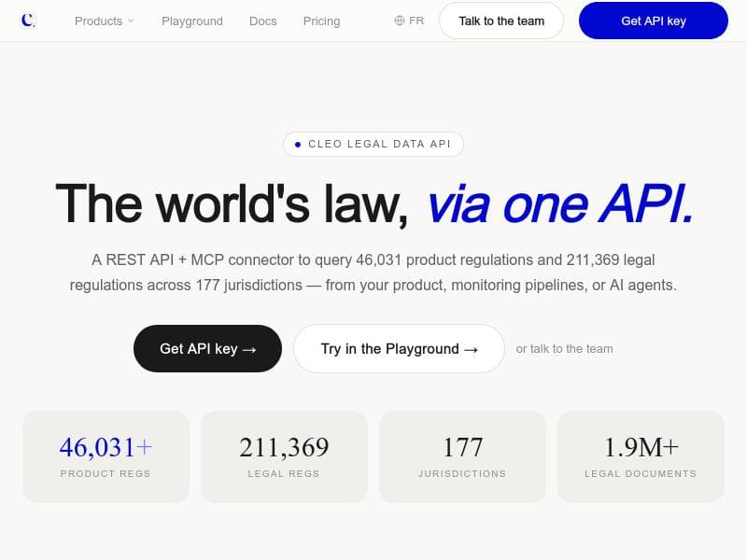The image size is (747, 560).
Task: Select the 177 Jurisdictions stat card
Action: click(x=462, y=456)
